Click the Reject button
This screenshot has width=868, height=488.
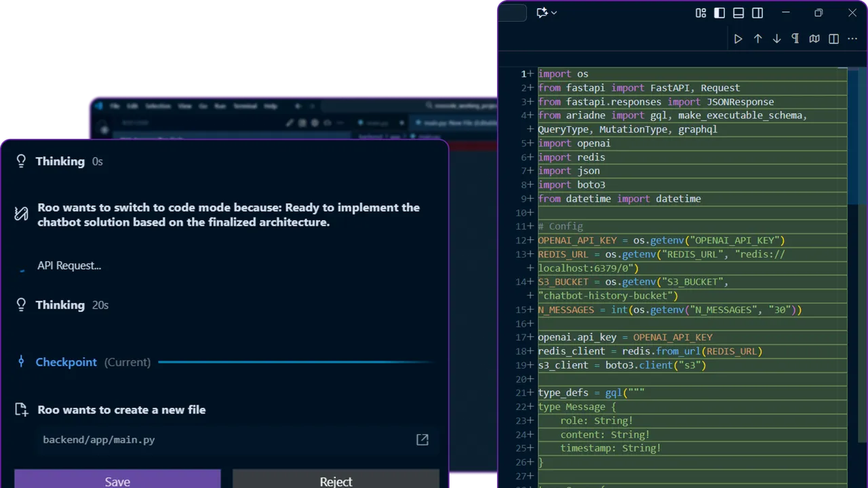[x=336, y=479]
